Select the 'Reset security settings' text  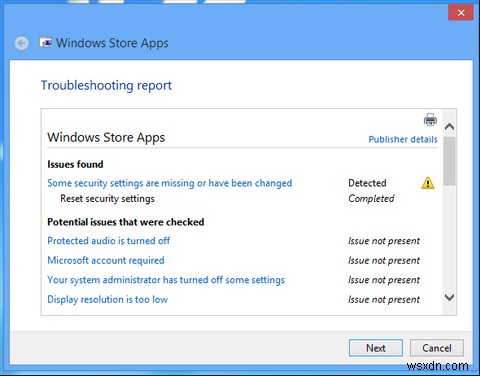point(107,199)
